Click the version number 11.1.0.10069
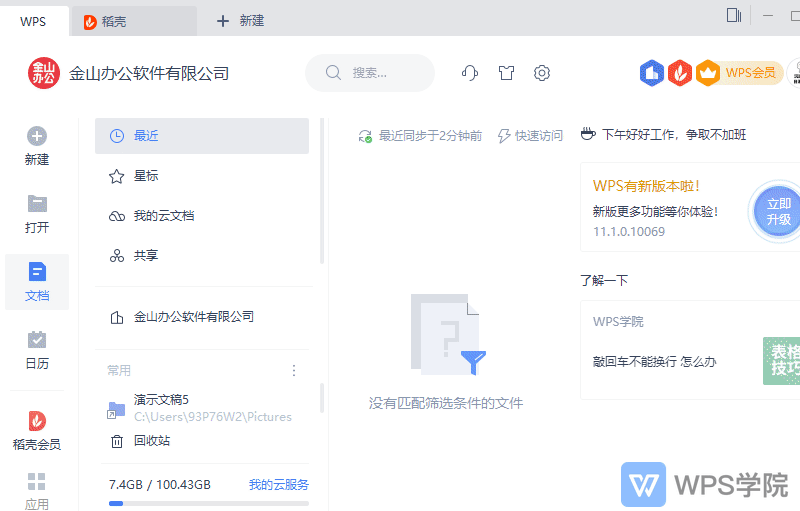The width and height of the screenshot is (800, 511). (629, 232)
